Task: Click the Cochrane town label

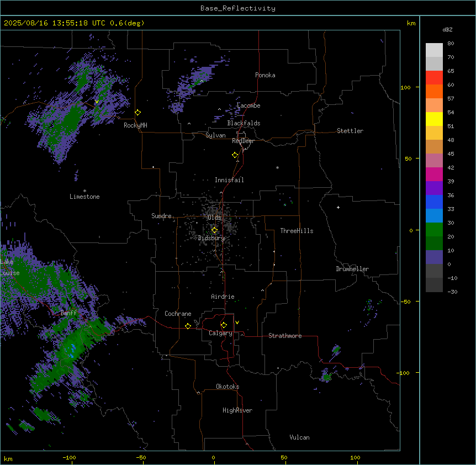Action: tap(178, 314)
